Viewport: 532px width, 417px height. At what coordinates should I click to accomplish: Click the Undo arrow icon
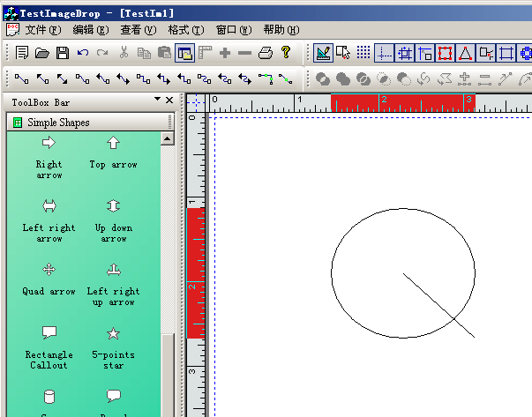click(x=83, y=53)
